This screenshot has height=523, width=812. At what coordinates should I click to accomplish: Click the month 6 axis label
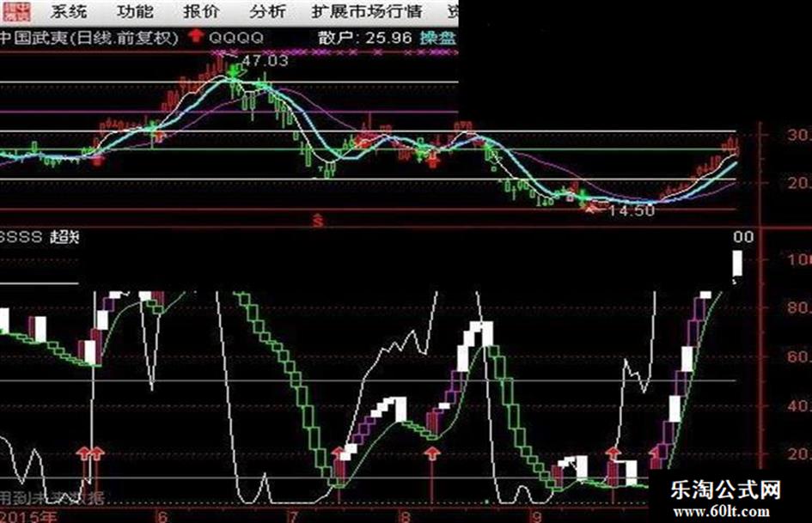(x=162, y=516)
